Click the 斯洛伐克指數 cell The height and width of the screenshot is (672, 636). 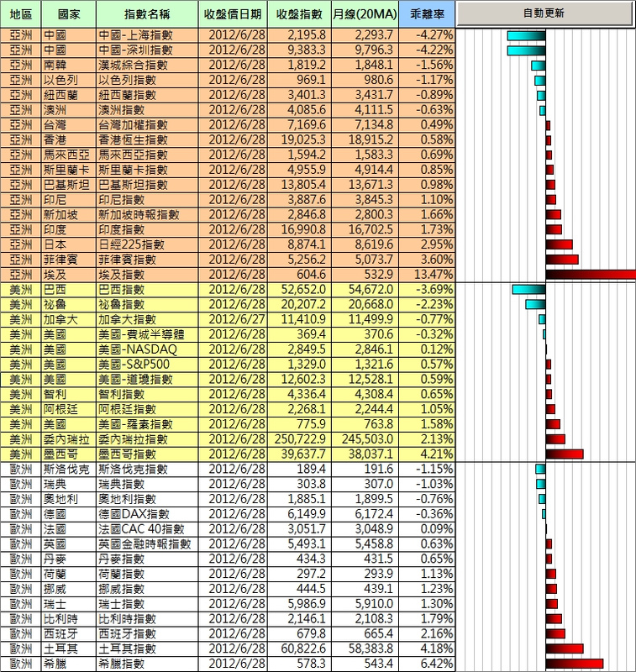tap(147, 470)
